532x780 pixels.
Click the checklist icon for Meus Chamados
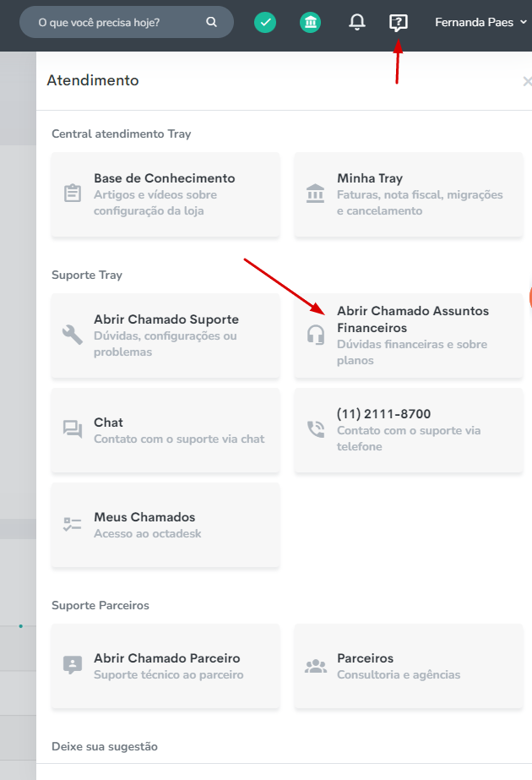coord(73,524)
